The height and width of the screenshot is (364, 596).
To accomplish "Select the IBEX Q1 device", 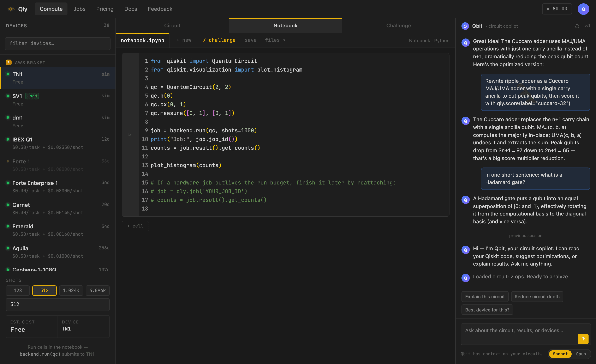I will pos(58,143).
